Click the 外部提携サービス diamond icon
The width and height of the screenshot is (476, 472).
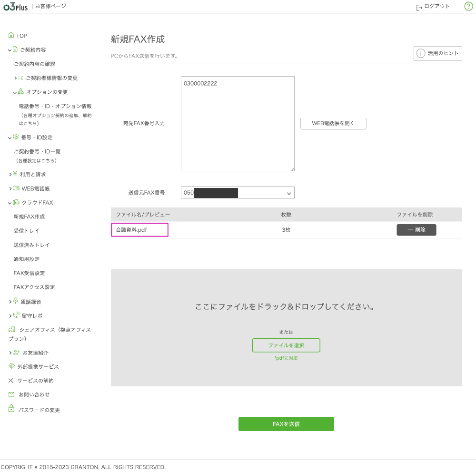[x=11, y=366]
